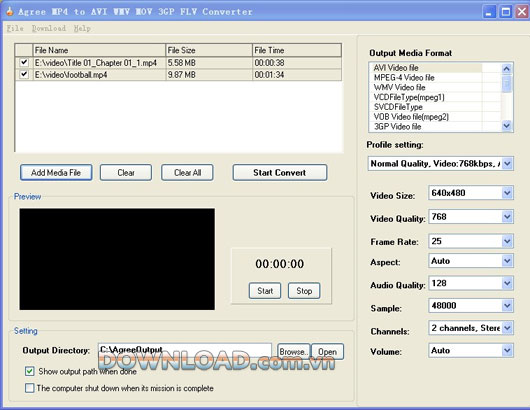Viewport: 530px width, 410px height.
Task: Select the Title 01_Chapter 01_1.mp4 row
Action: [x=178, y=63]
